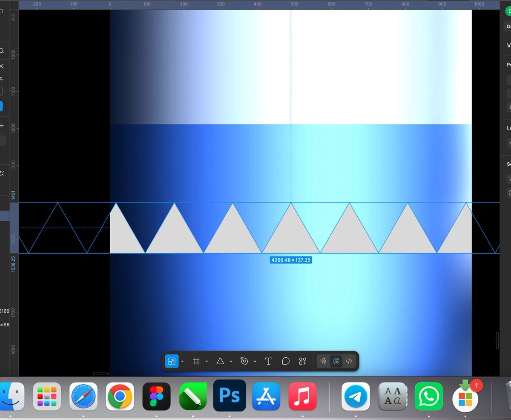Click the lock icon in right panel
Viewport: 511px width, 420px height.
(510, 193)
